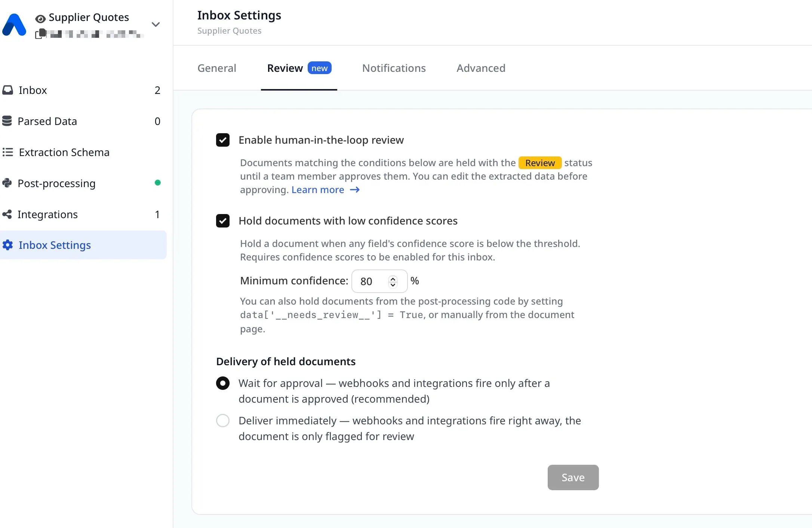Click the Inbox count '2'
This screenshot has width=812, height=528.
[x=157, y=90]
